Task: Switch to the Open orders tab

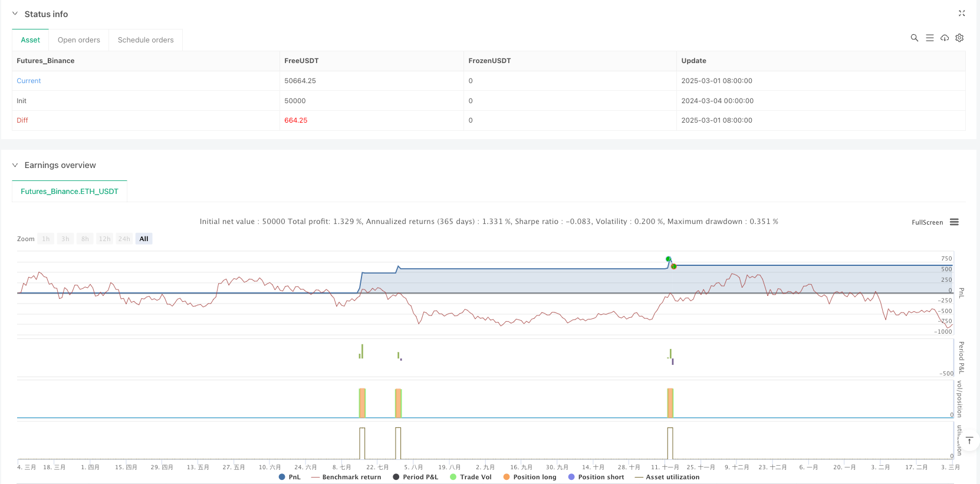Action: point(79,40)
